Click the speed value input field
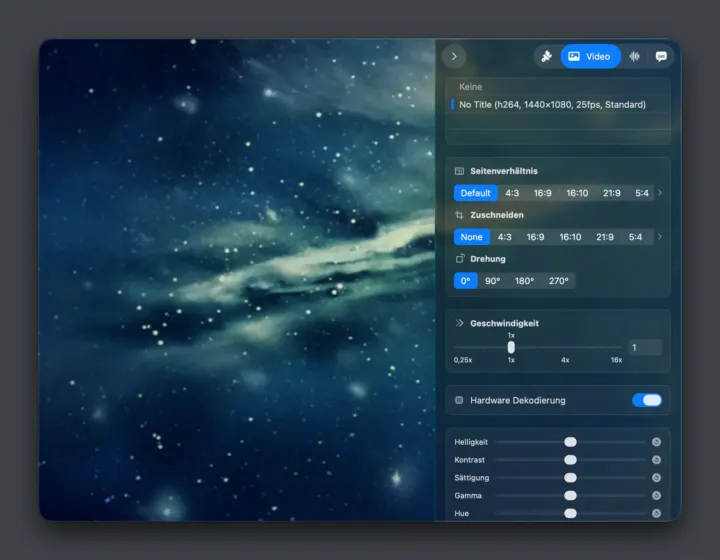Image resolution: width=720 pixels, height=560 pixels. pos(644,348)
